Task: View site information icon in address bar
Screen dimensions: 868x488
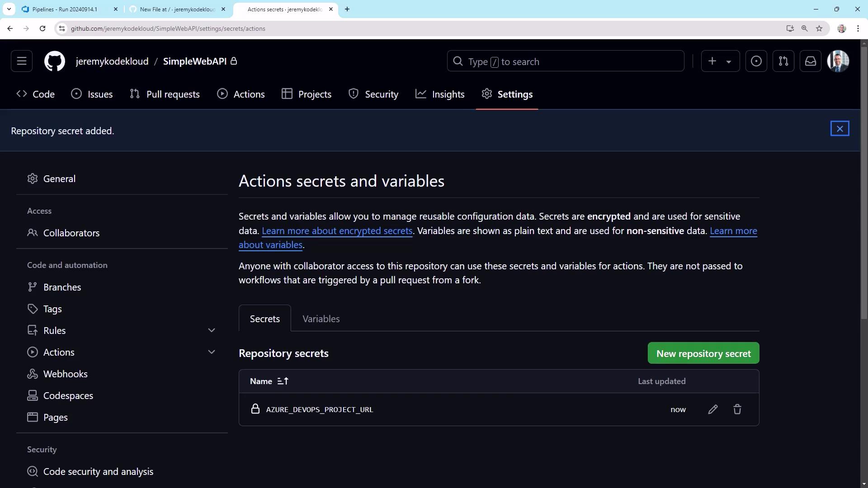Action: [62, 28]
